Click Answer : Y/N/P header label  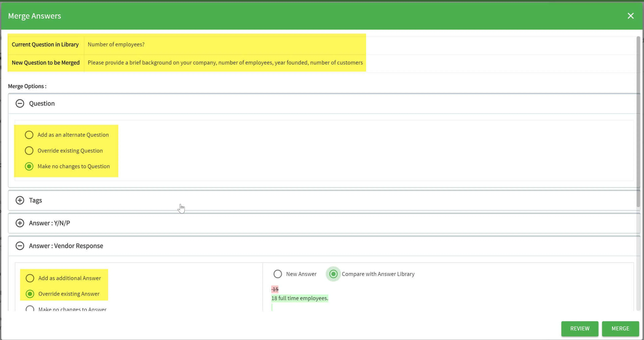point(49,223)
